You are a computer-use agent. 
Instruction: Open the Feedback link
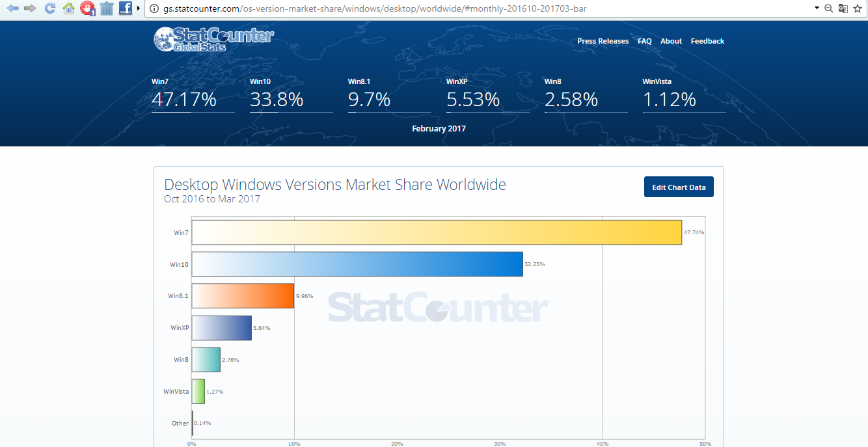point(707,41)
